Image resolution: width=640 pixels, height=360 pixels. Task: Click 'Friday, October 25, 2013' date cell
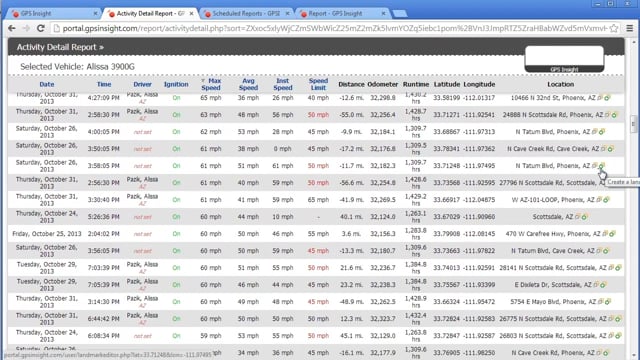point(47,234)
